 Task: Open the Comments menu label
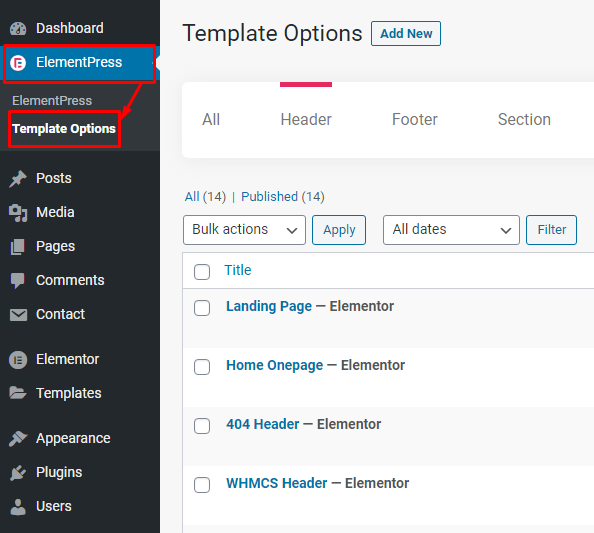(70, 281)
